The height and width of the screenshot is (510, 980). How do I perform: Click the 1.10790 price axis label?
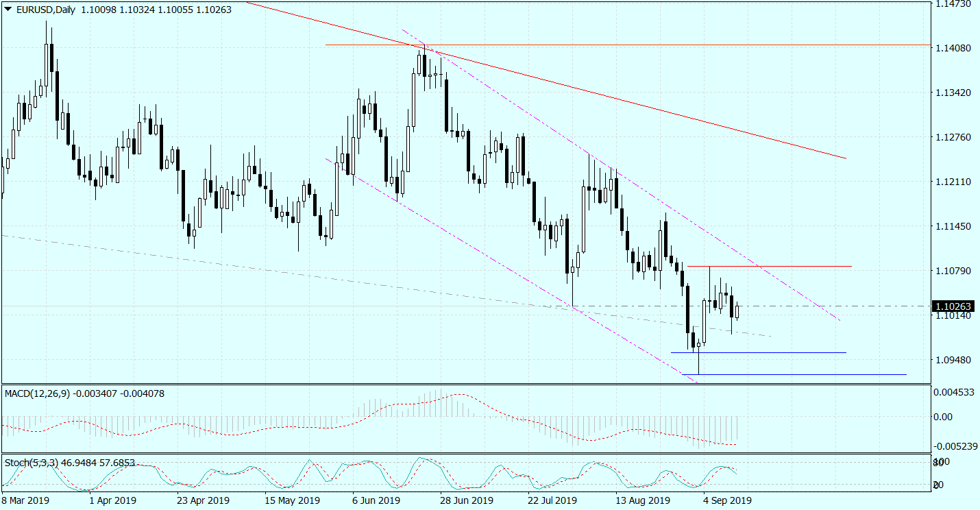[x=953, y=271]
